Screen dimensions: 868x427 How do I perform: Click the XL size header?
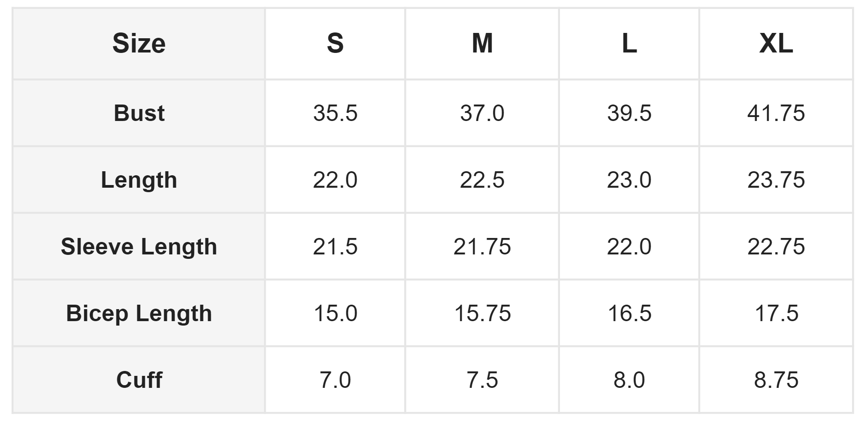click(x=776, y=44)
